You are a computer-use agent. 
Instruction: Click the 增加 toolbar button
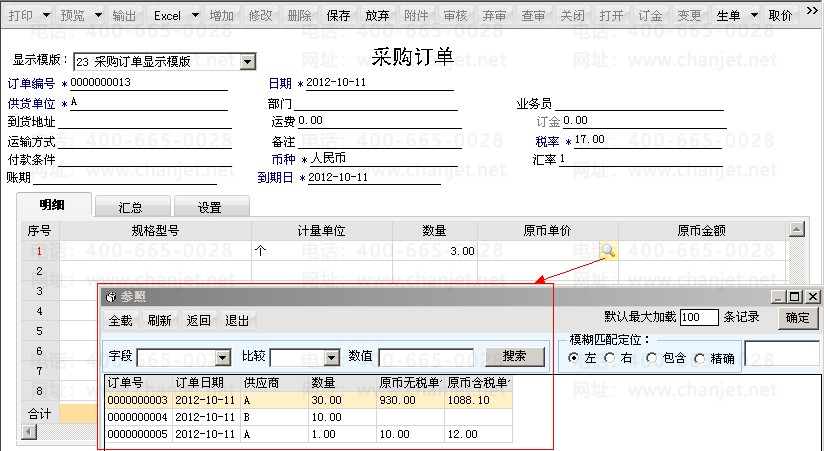coord(222,16)
